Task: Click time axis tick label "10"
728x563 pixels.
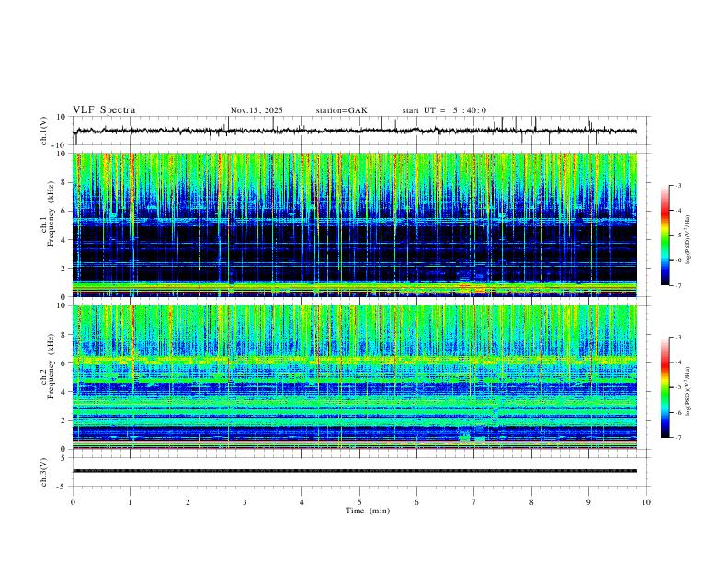Action: tap(646, 502)
